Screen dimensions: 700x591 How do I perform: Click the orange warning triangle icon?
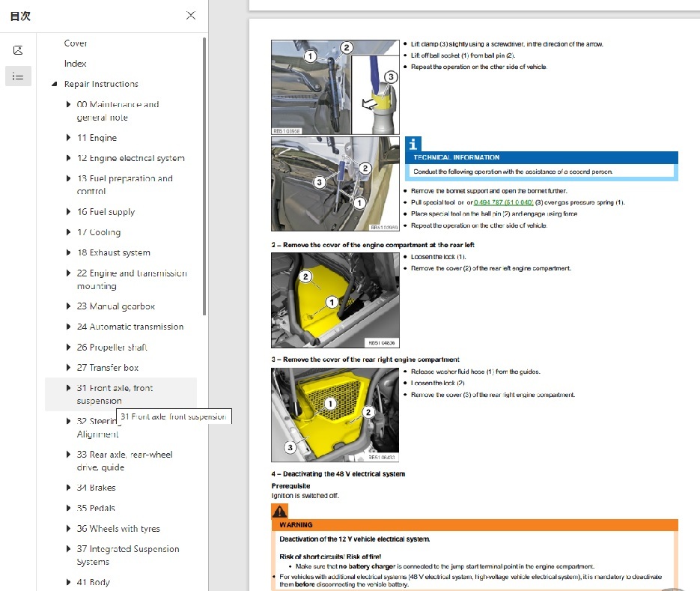279,512
